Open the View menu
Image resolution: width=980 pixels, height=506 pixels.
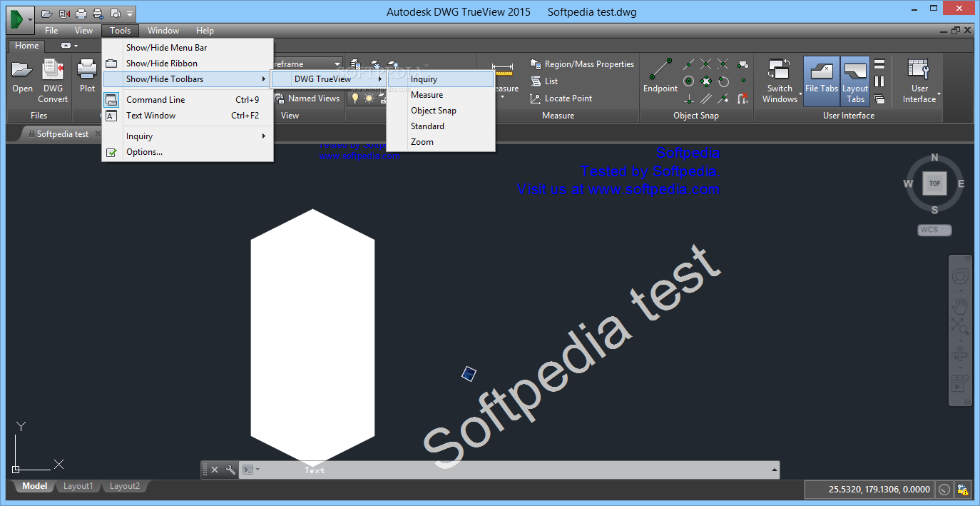(x=83, y=31)
